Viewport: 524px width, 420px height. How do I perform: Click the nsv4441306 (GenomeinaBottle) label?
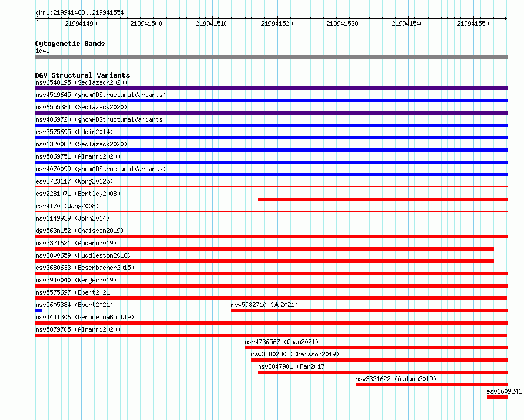click(85, 317)
